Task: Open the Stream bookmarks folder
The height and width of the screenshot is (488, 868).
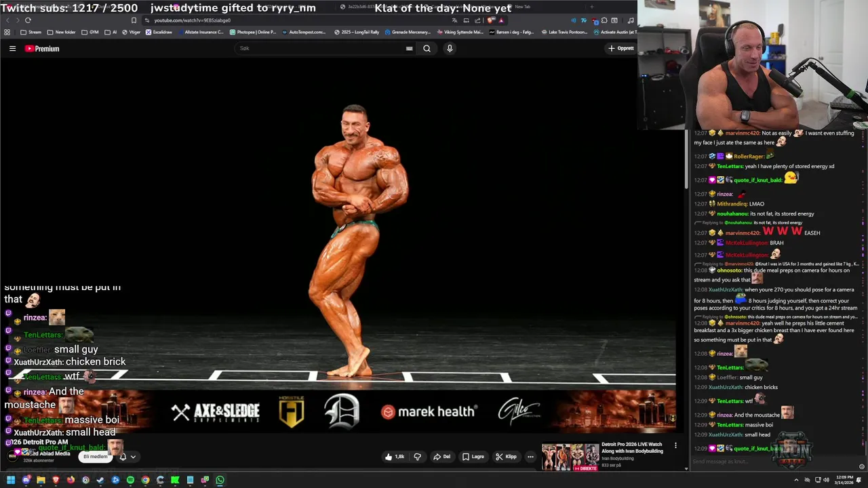Action: [31, 32]
